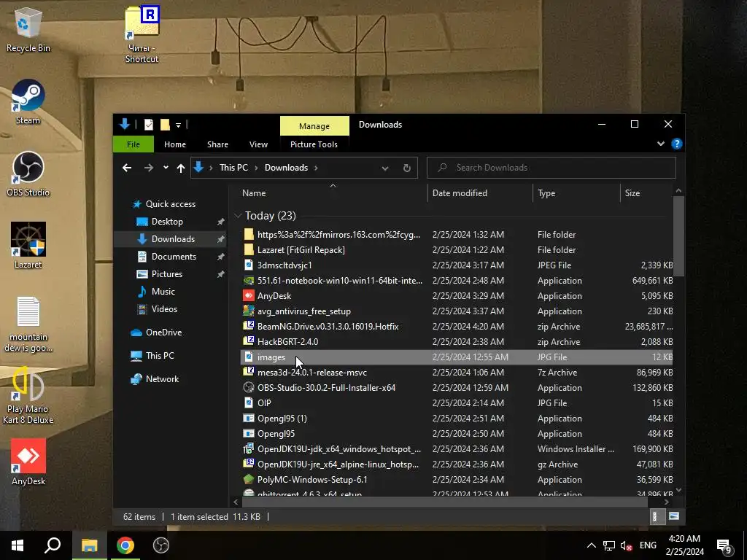Refresh the Downloads folder view

point(407,168)
